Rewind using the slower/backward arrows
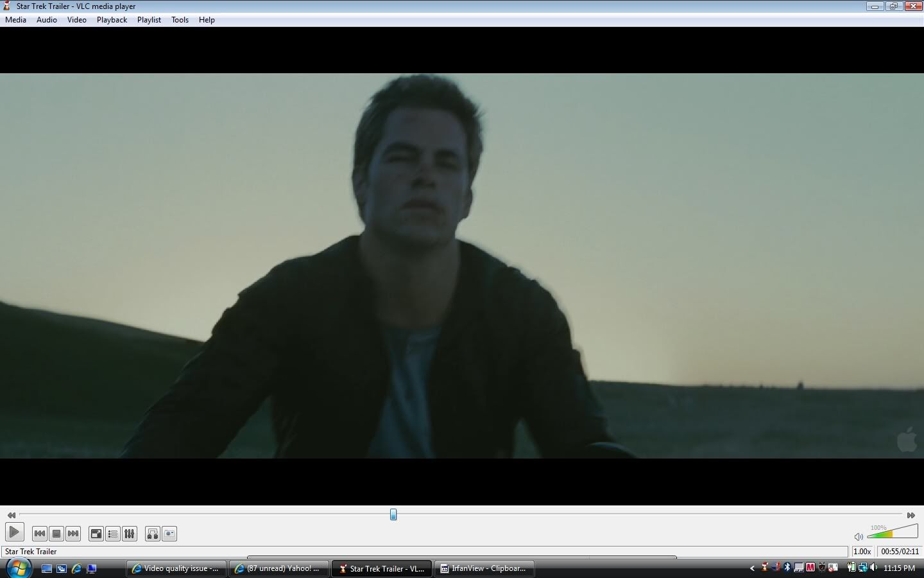 click(x=12, y=515)
